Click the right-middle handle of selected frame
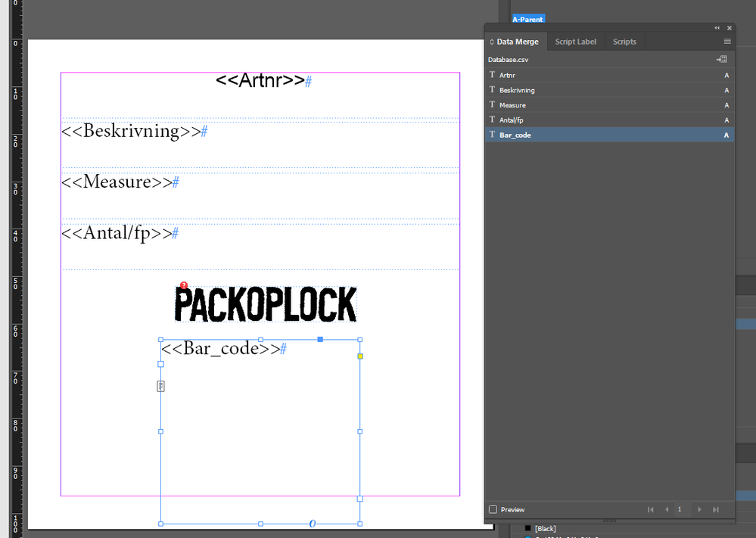 [360, 431]
